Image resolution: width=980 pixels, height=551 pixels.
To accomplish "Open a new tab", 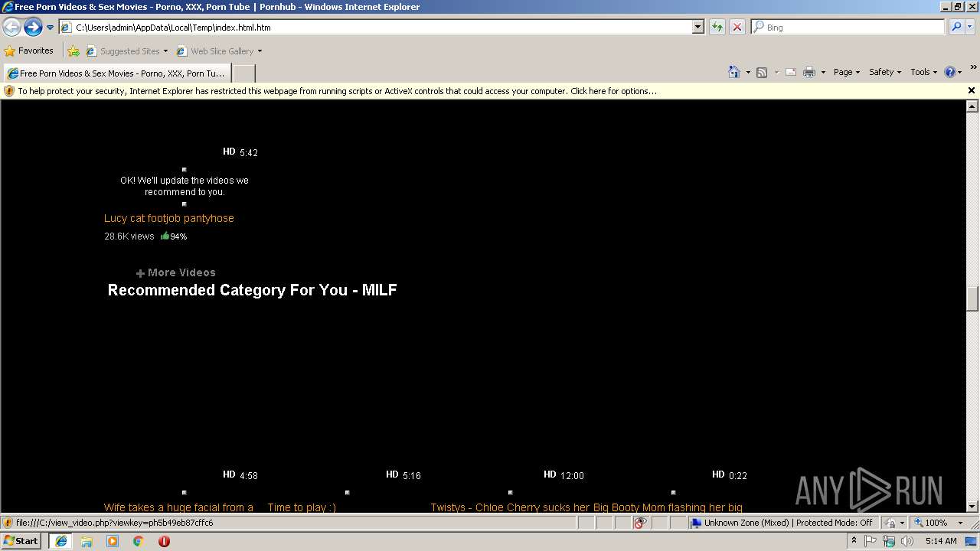I will coord(243,73).
